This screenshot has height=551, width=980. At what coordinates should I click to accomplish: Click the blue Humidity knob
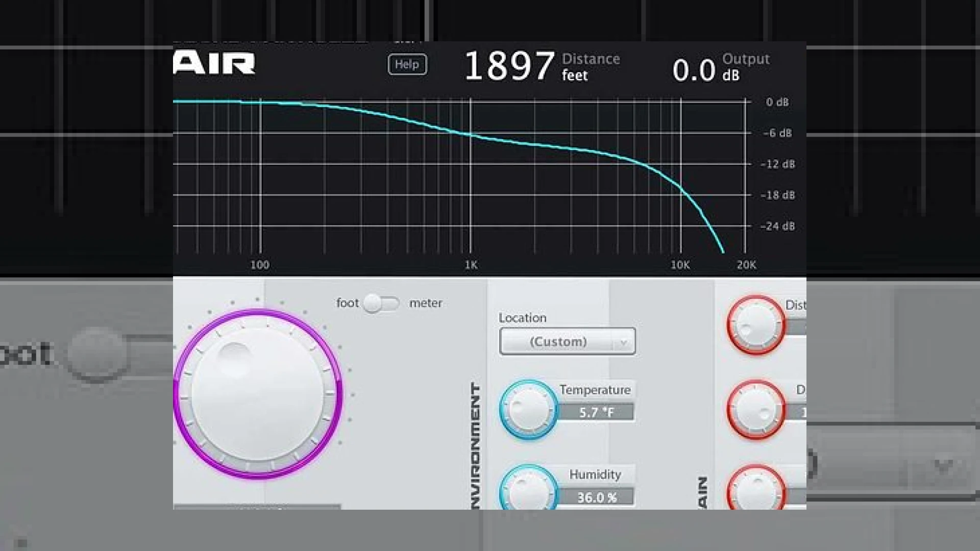pyautogui.click(x=528, y=487)
